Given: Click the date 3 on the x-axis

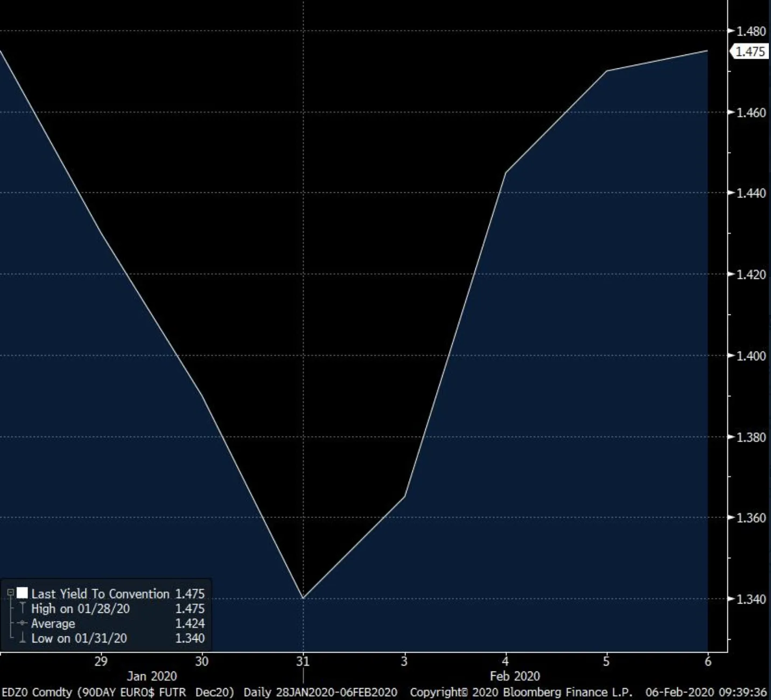Looking at the screenshot, I should point(404,661).
